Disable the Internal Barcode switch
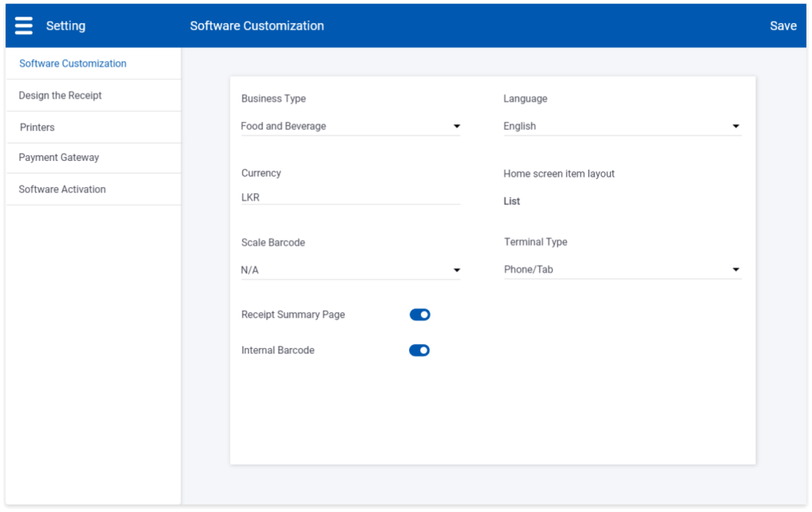812x512 pixels. click(x=419, y=350)
